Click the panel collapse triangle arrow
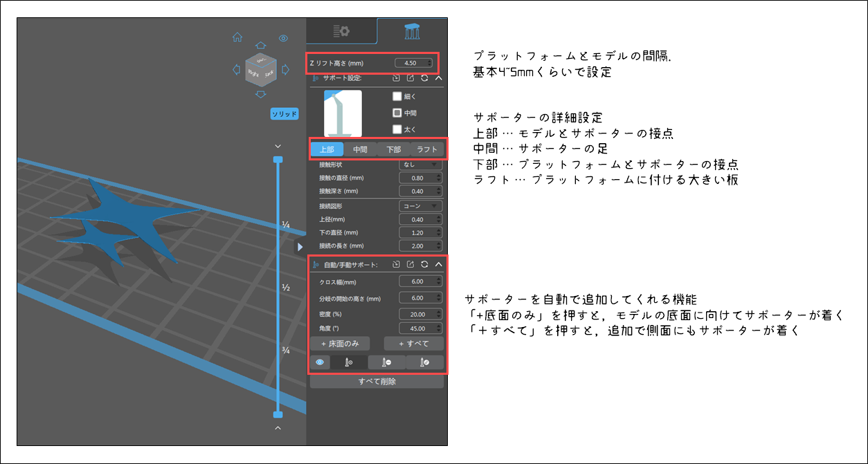 tap(300, 246)
